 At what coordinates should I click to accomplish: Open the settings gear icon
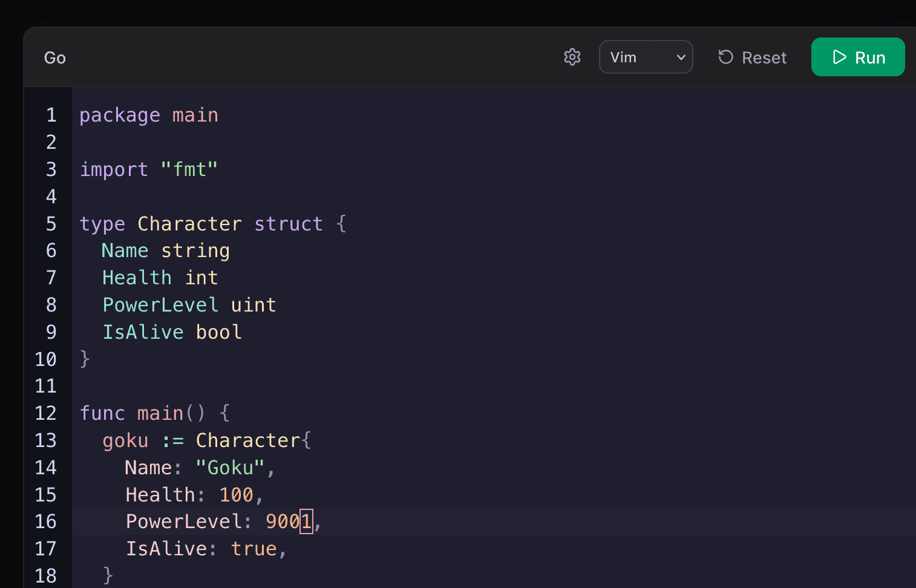tap(572, 57)
